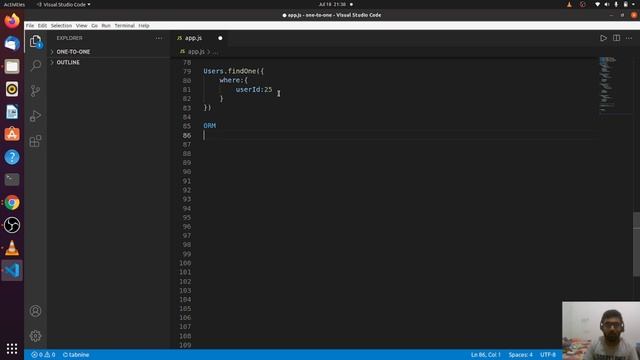Viewport: 640px width, 360px height.
Task: Click on line 79 Users.findOne code
Action: pos(233,71)
